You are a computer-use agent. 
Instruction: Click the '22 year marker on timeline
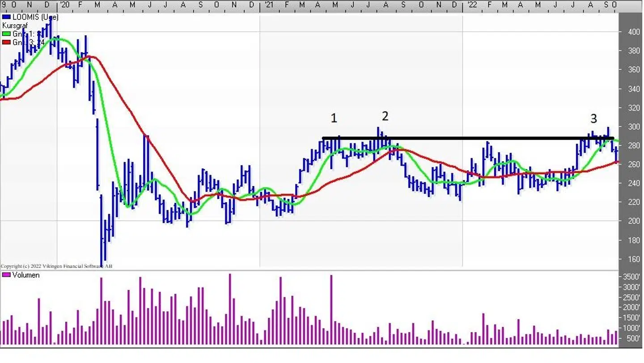point(471,4)
